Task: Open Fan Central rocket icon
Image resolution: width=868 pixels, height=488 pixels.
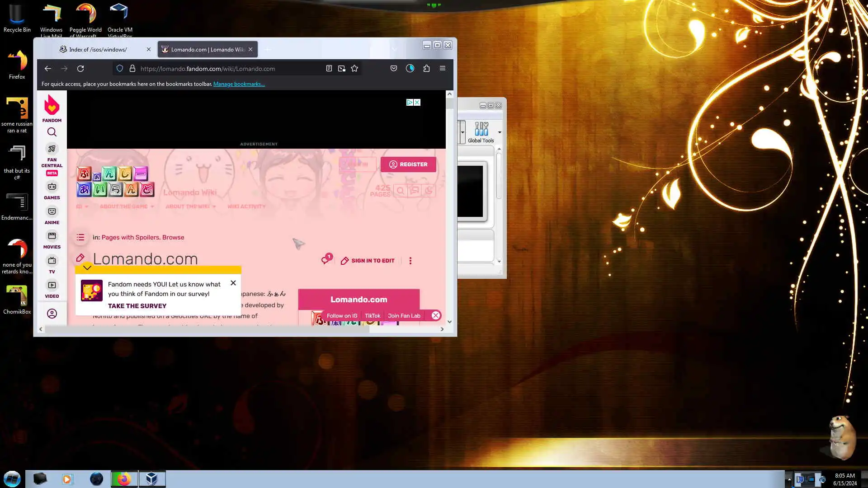Action: coord(52,149)
